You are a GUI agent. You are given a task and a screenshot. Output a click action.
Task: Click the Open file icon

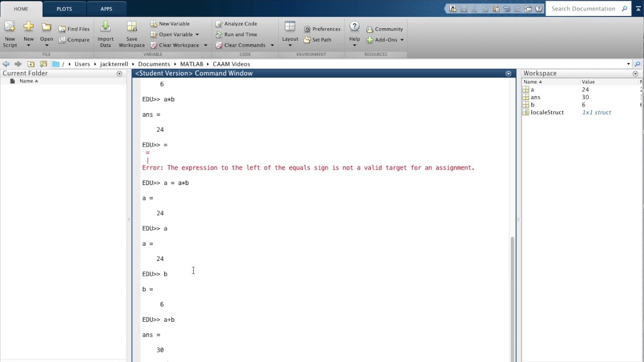(46, 27)
